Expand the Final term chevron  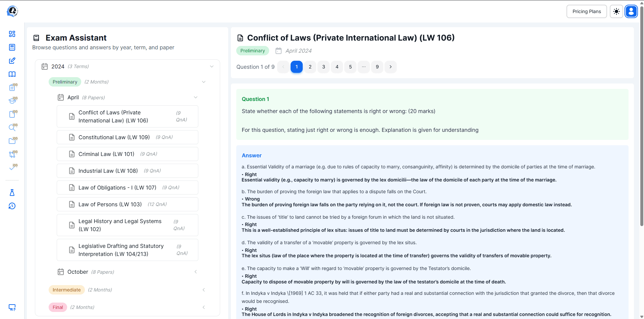pos(204,307)
